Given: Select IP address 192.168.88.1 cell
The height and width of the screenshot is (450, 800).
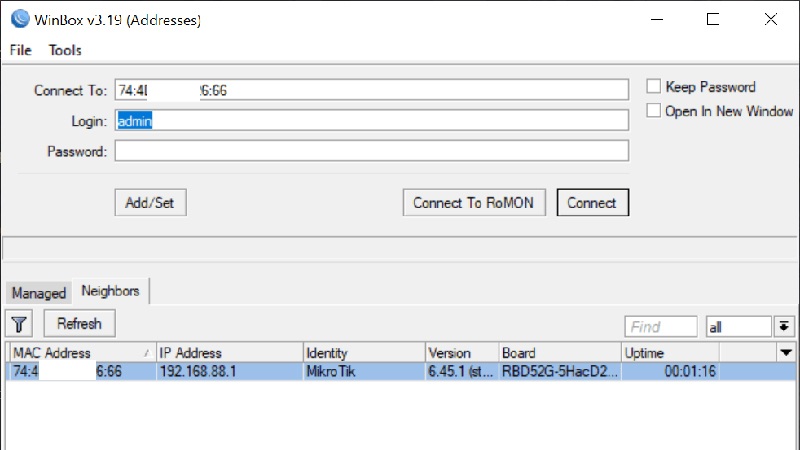Looking at the screenshot, I should [x=229, y=371].
